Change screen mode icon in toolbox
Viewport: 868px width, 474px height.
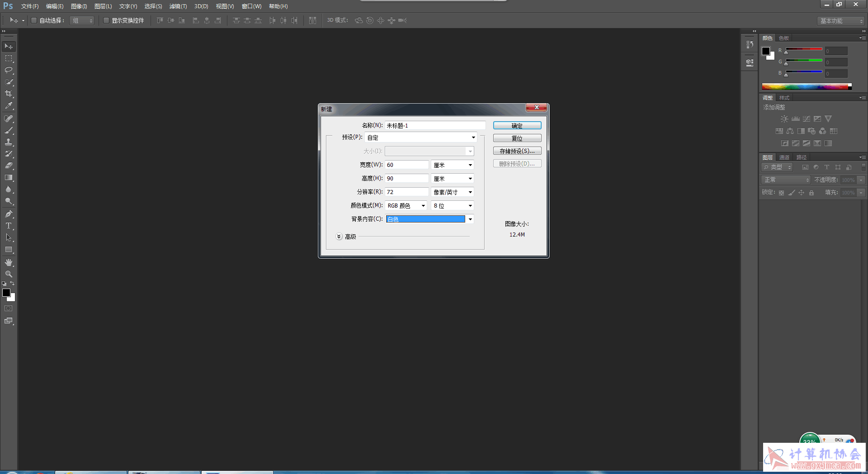tap(9, 321)
